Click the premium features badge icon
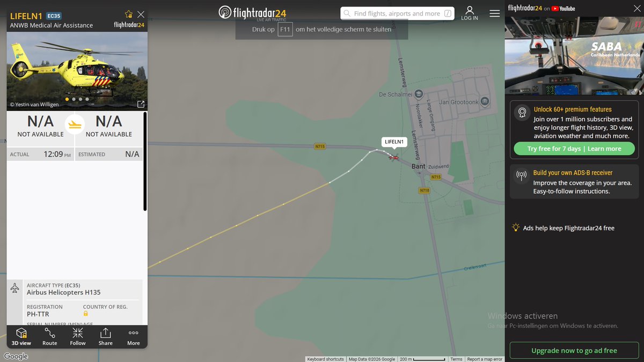Image resolution: width=644 pixels, height=362 pixels. pyautogui.click(x=521, y=112)
